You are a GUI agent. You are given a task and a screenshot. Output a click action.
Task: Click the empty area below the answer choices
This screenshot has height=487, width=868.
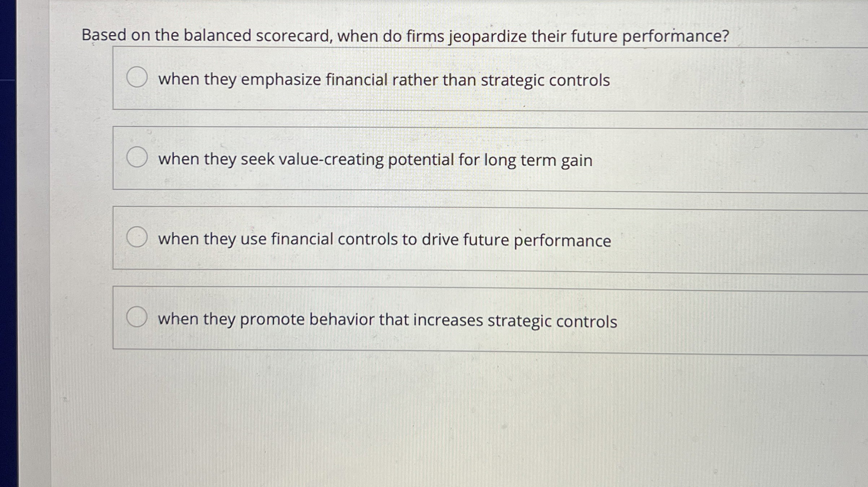pos(433,415)
